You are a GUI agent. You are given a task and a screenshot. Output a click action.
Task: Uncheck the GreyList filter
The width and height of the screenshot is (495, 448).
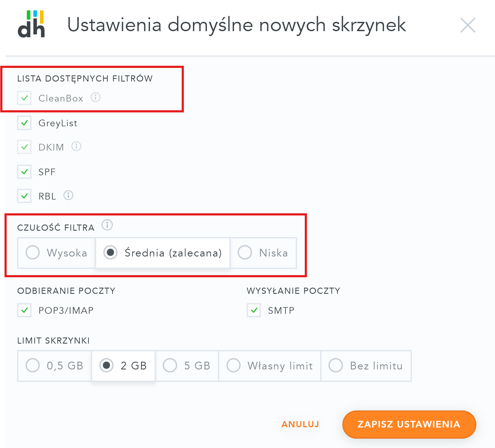(24, 123)
